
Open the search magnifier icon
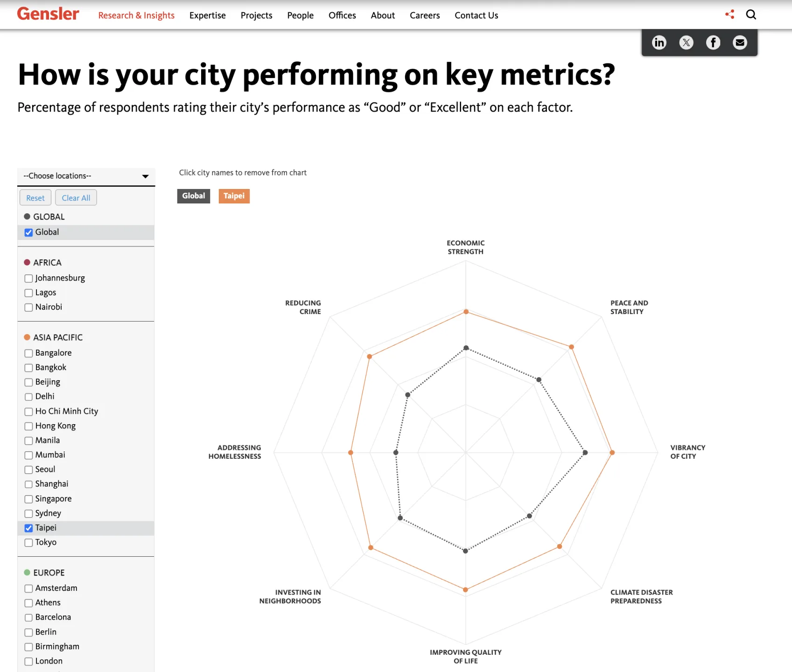tap(751, 14)
